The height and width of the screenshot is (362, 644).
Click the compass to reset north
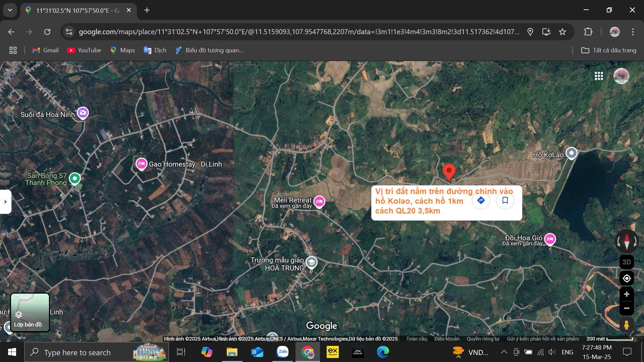(x=627, y=241)
